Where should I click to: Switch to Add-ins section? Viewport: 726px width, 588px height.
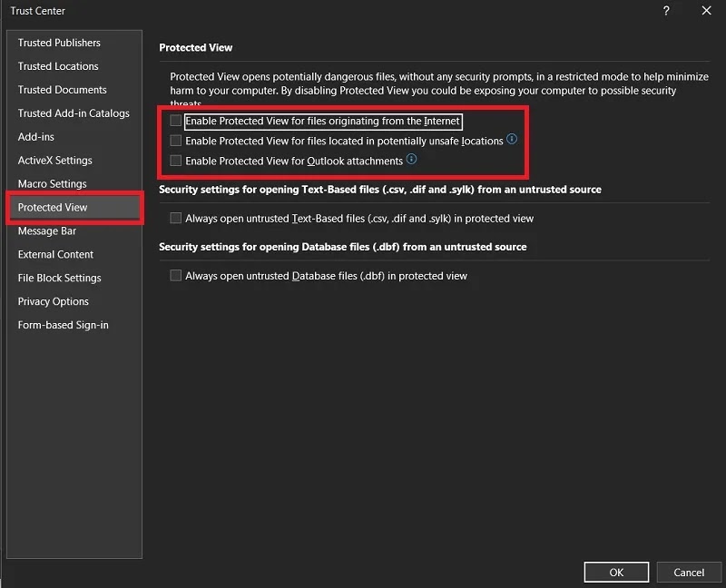74,137
